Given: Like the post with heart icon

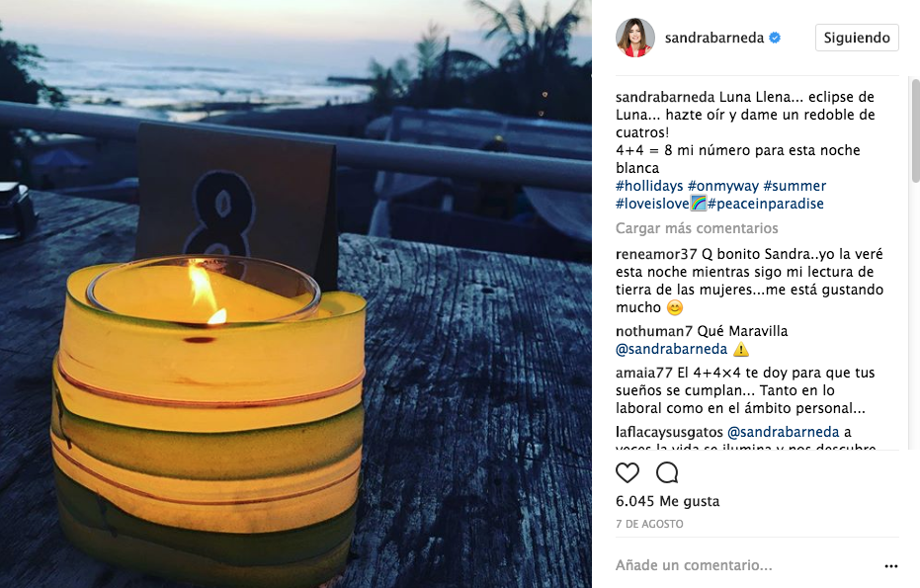Looking at the screenshot, I should point(627,472).
